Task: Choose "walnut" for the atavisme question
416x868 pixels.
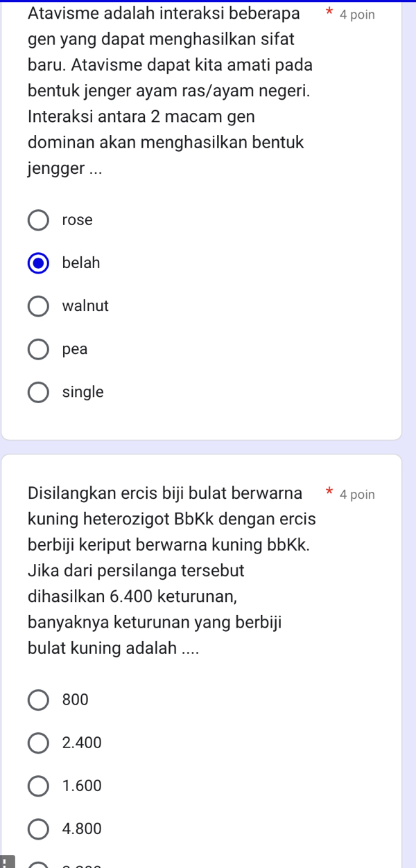Action: [38, 305]
